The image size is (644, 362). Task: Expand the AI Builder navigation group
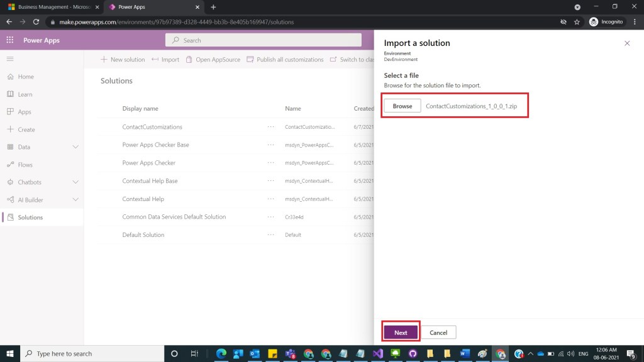(x=75, y=200)
